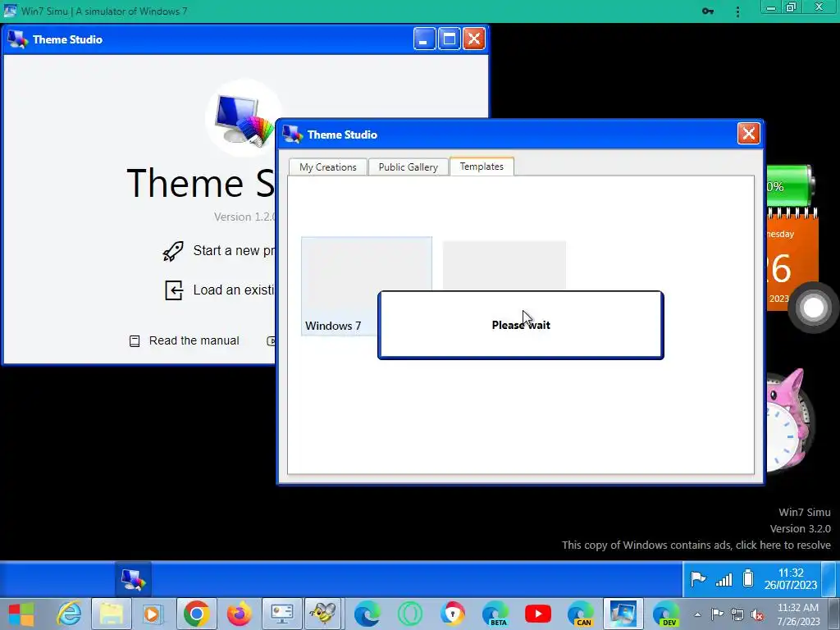Launch the green Opera-style ring browser
Viewport: 840px width, 630px height.
(x=410, y=614)
